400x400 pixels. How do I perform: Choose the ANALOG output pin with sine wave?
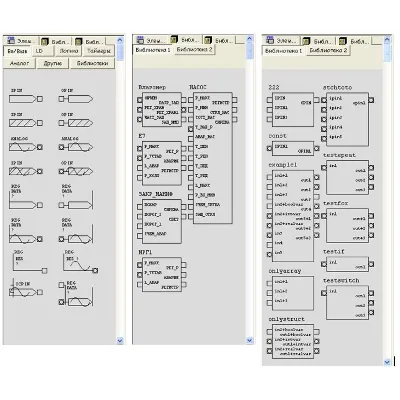pos(76,147)
